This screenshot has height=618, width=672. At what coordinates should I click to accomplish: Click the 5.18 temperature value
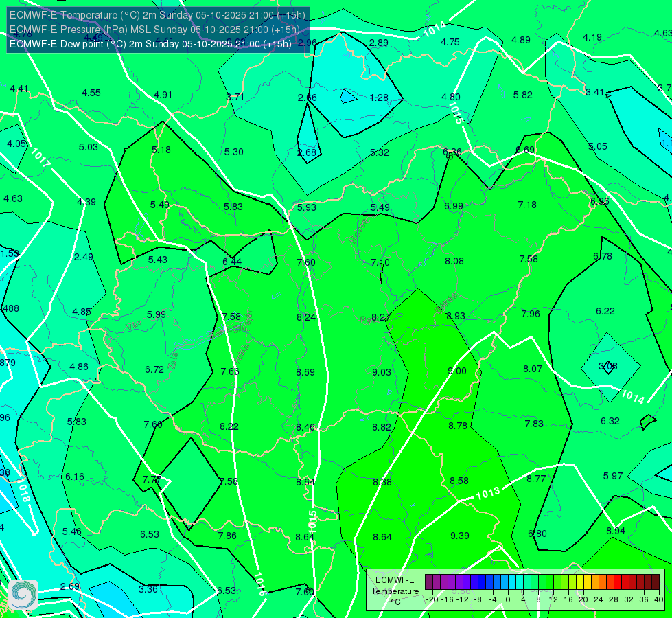[161, 150]
